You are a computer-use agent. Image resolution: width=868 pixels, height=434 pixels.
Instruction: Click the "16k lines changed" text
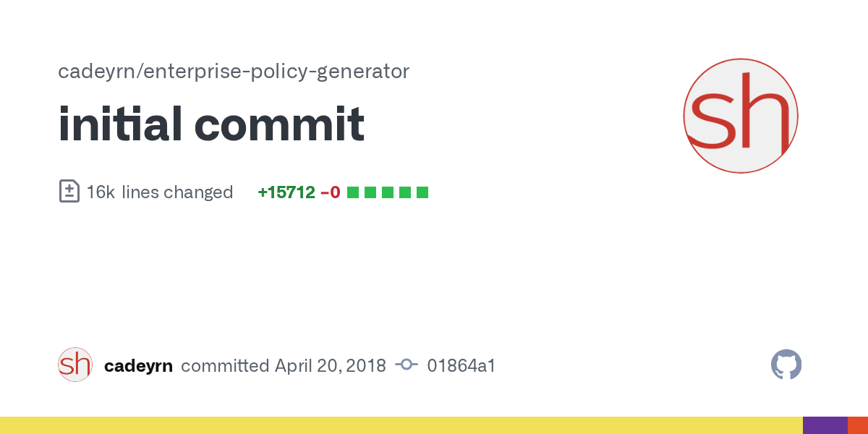160,192
